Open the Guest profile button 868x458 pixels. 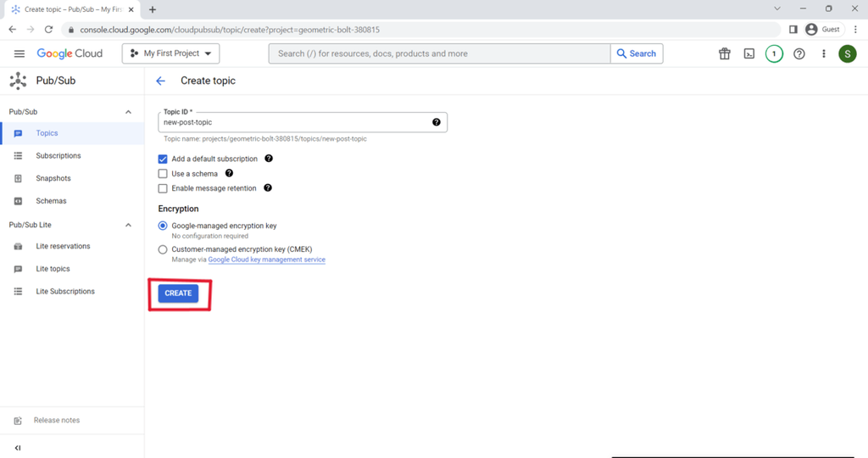824,30
